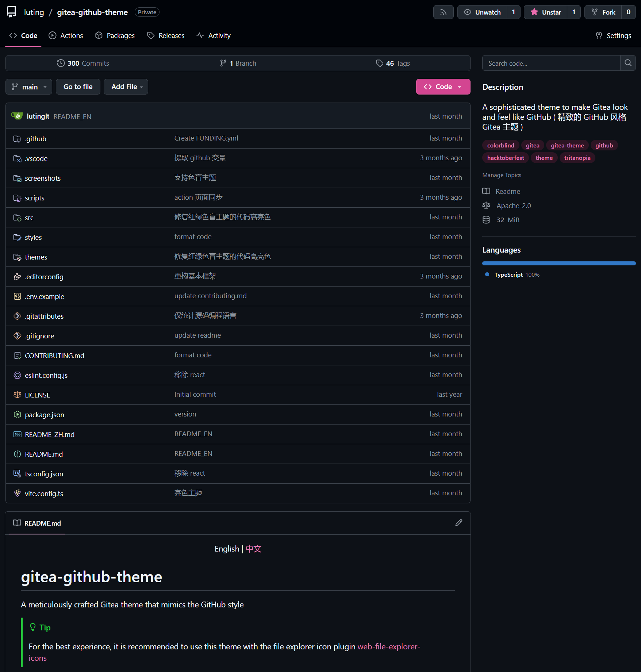This screenshot has width=641, height=672.
Task: Click the search magnifier icon button
Action: click(x=628, y=63)
